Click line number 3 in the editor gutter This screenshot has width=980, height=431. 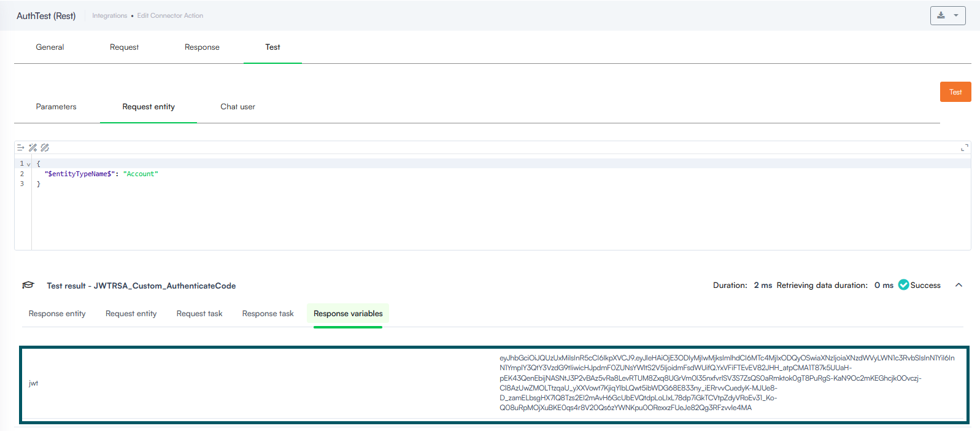coord(22,184)
